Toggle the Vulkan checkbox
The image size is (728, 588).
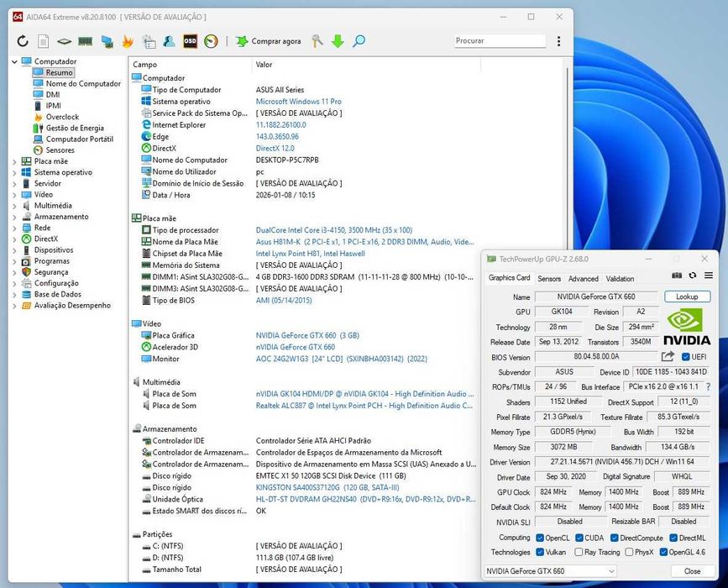click(x=540, y=552)
